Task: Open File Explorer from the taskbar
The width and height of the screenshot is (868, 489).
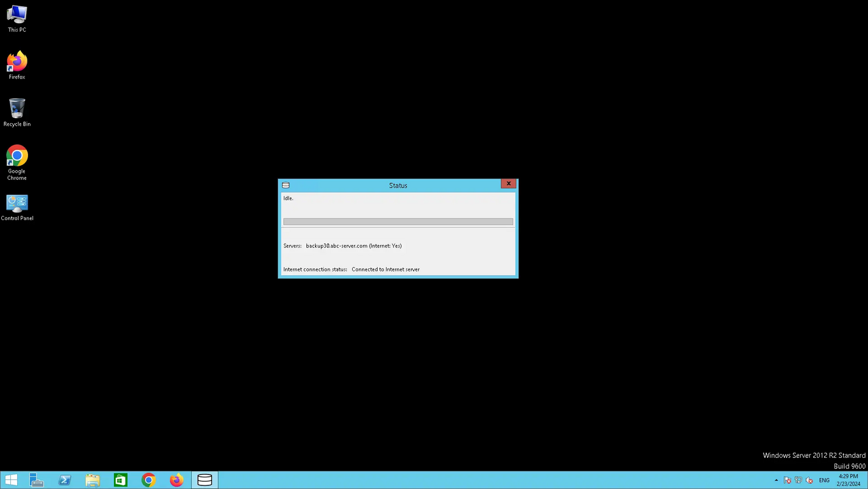Action: 93,480
